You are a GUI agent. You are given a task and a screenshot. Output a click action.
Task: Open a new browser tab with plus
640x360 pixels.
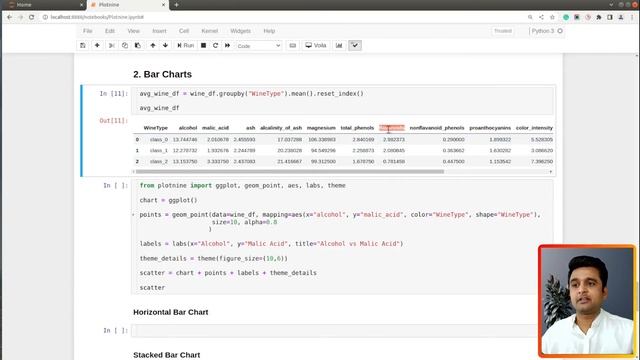tap(176, 5)
